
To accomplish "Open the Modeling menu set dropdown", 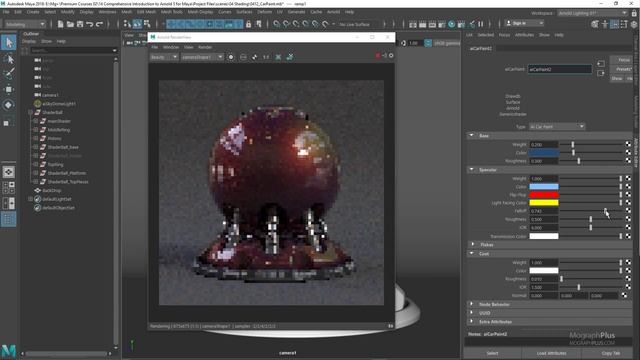I will (25, 24).
